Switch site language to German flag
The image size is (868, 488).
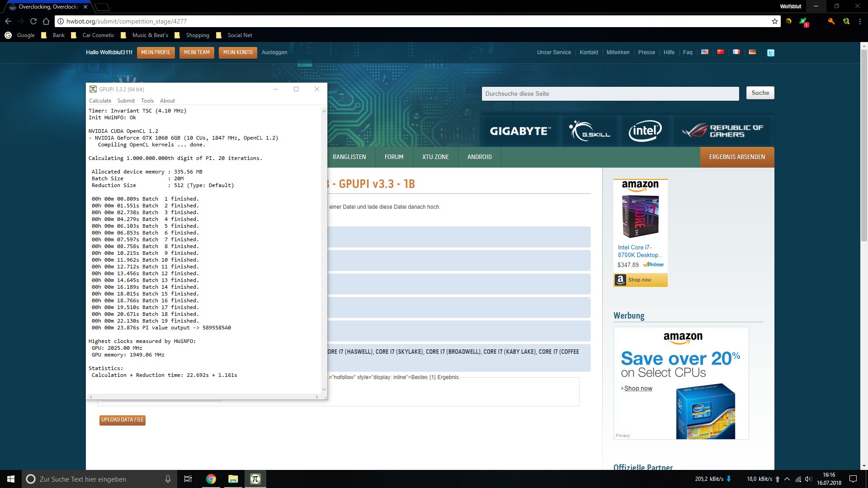pos(752,52)
